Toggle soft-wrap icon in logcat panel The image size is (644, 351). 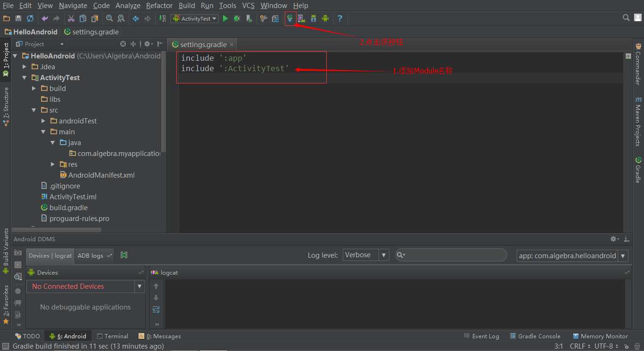156,310
